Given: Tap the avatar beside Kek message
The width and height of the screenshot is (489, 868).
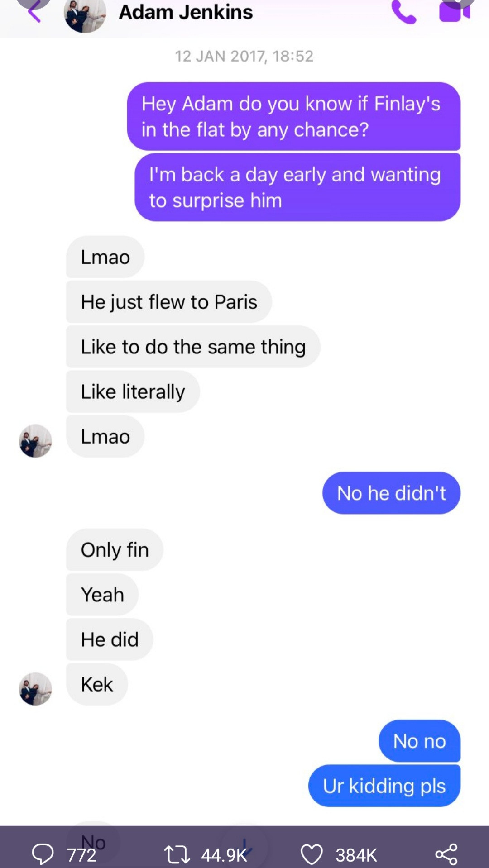Looking at the screenshot, I should pos(35,689).
